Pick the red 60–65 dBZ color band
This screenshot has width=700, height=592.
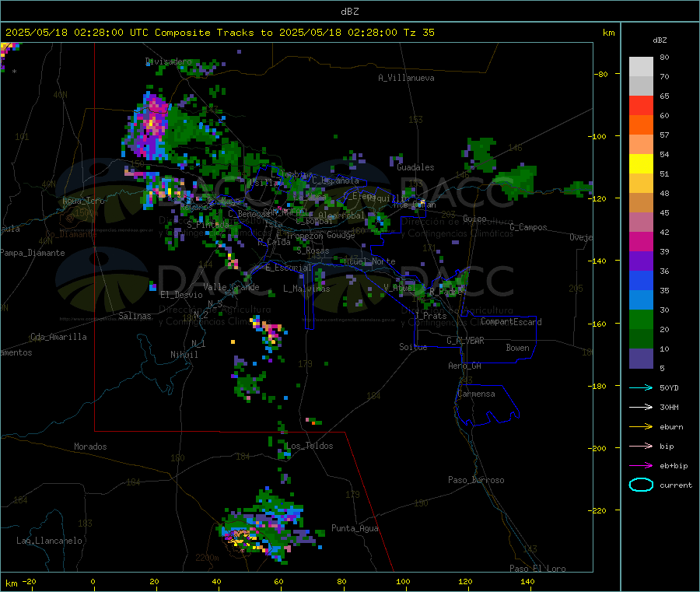641,105
